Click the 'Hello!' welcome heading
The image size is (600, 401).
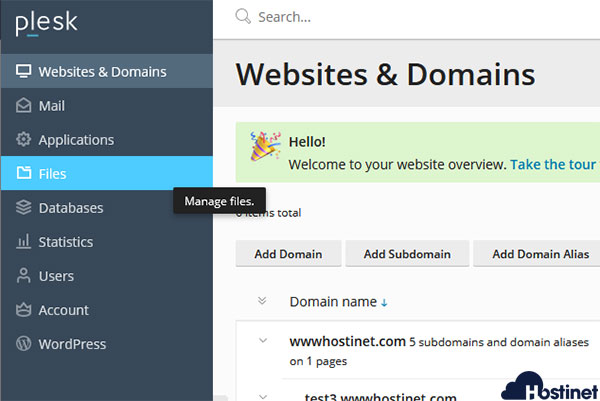[x=307, y=142]
